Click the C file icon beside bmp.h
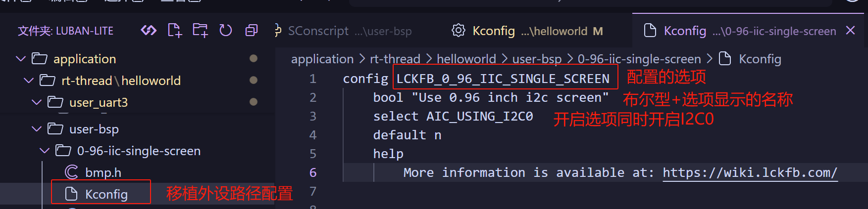 point(72,172)
